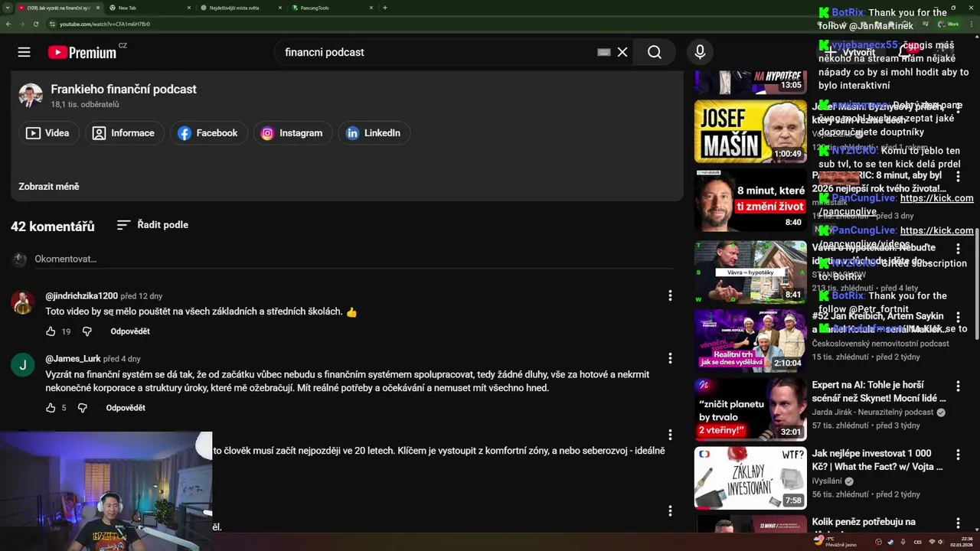
Task: Open the 8 minut, které změní život thumbnail
Action: 750,201
